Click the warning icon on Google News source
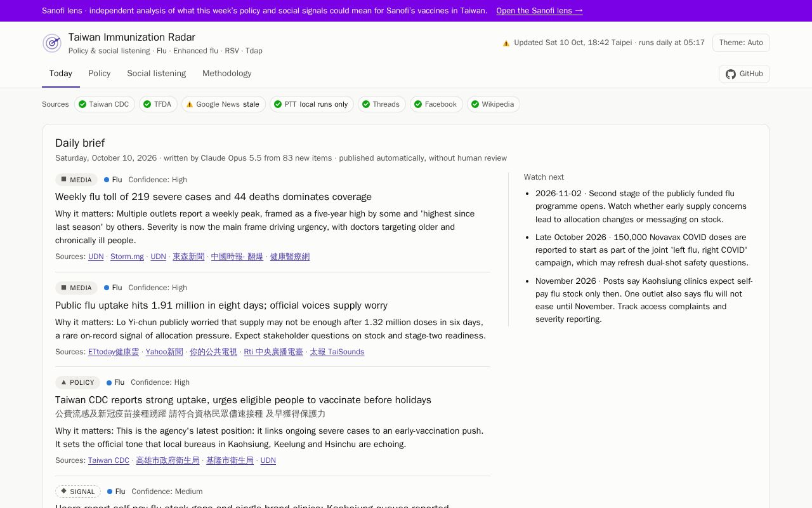This screenshot has height=508, width=812. pyautogui.click(x=190, y=104)
